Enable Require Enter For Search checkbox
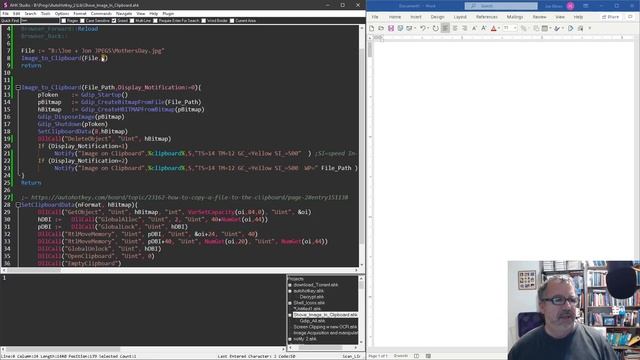 pyautogui.click(x=156, y=20)
